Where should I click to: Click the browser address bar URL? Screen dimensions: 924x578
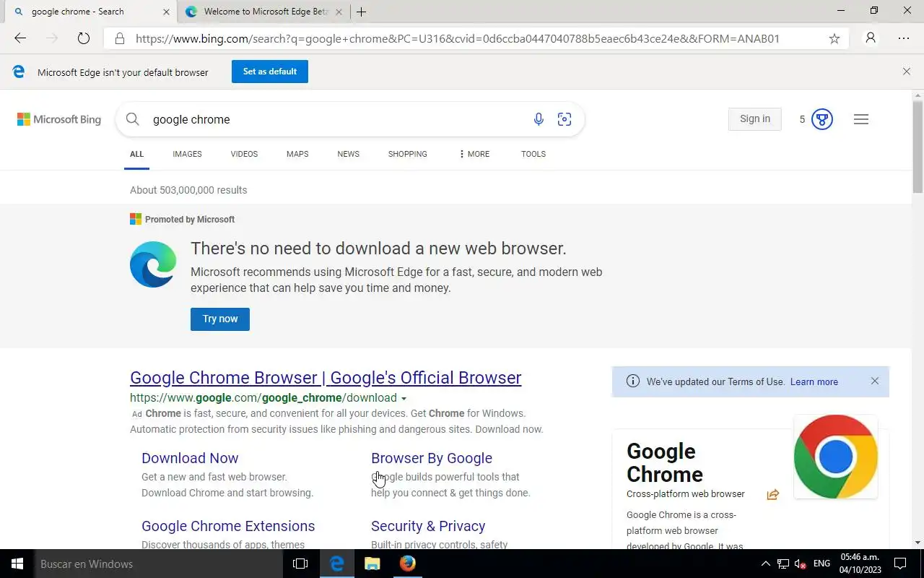click(458, 38)
